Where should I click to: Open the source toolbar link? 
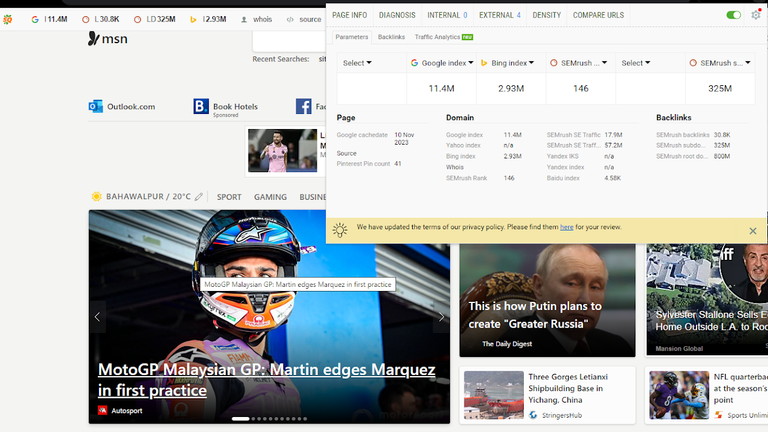pos(304,20)
